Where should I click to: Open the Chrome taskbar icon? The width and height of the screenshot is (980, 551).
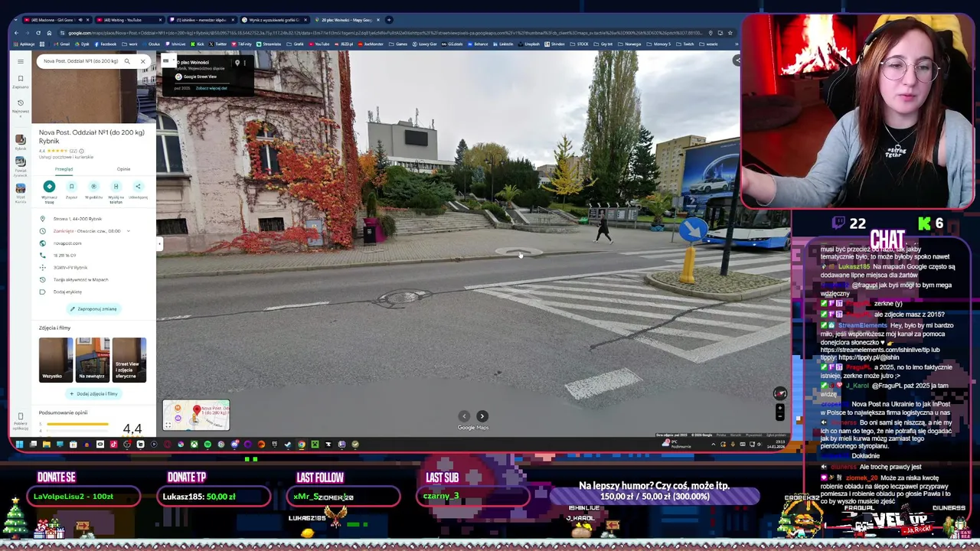coord(302,445)
